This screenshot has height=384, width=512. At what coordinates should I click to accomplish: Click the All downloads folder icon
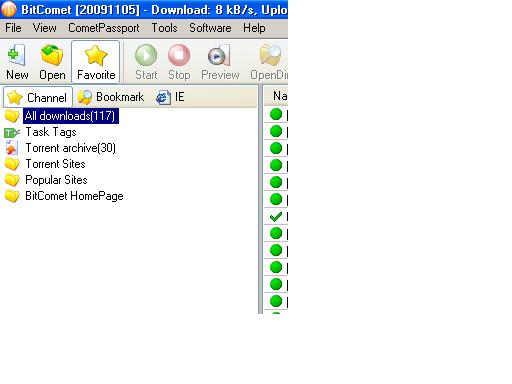point(12,116)
